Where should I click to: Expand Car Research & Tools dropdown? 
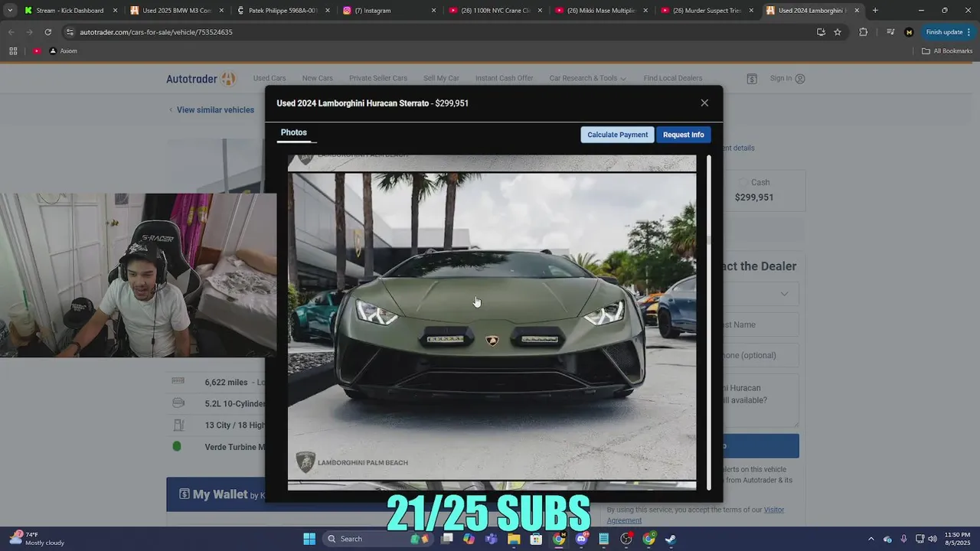587,78
